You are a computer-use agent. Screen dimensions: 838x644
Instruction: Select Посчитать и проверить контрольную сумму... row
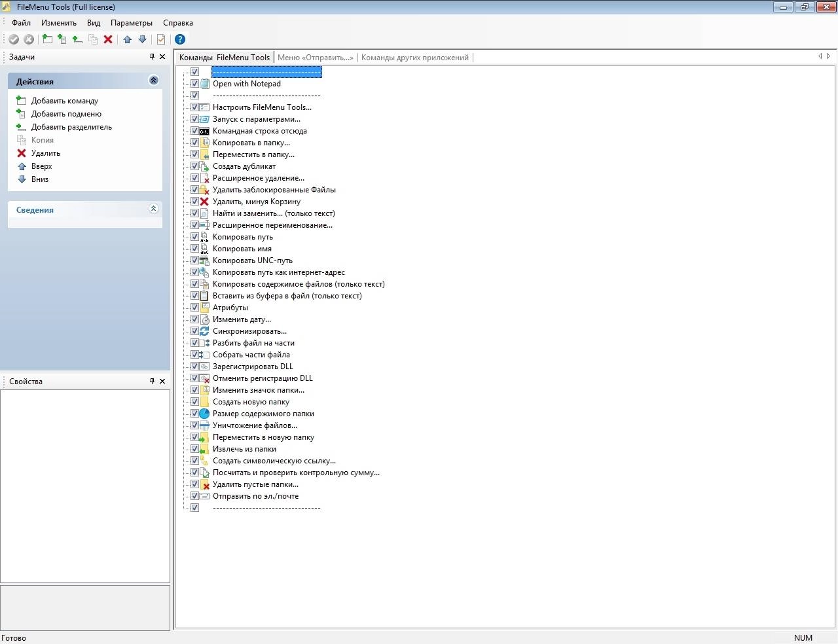click(x=296, y=473)
